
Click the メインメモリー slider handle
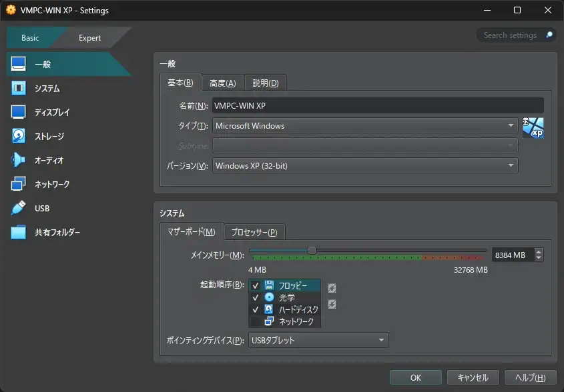coord(312,251)
